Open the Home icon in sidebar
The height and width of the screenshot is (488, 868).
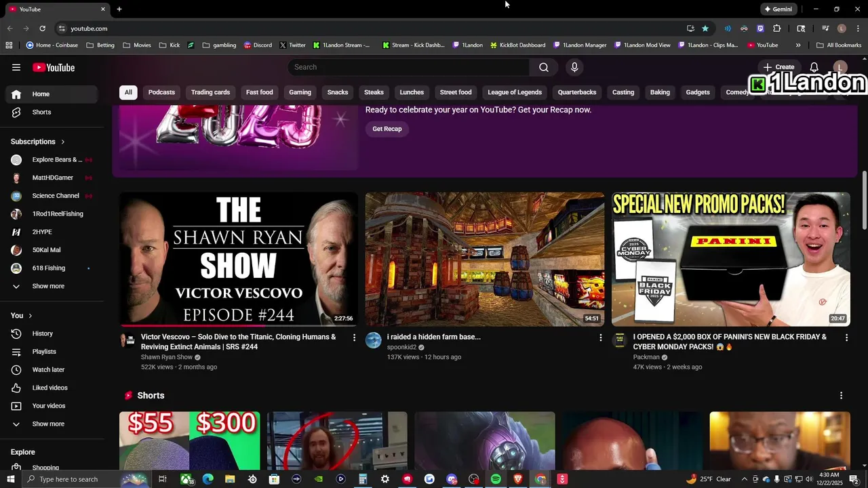tap(16, 94)
